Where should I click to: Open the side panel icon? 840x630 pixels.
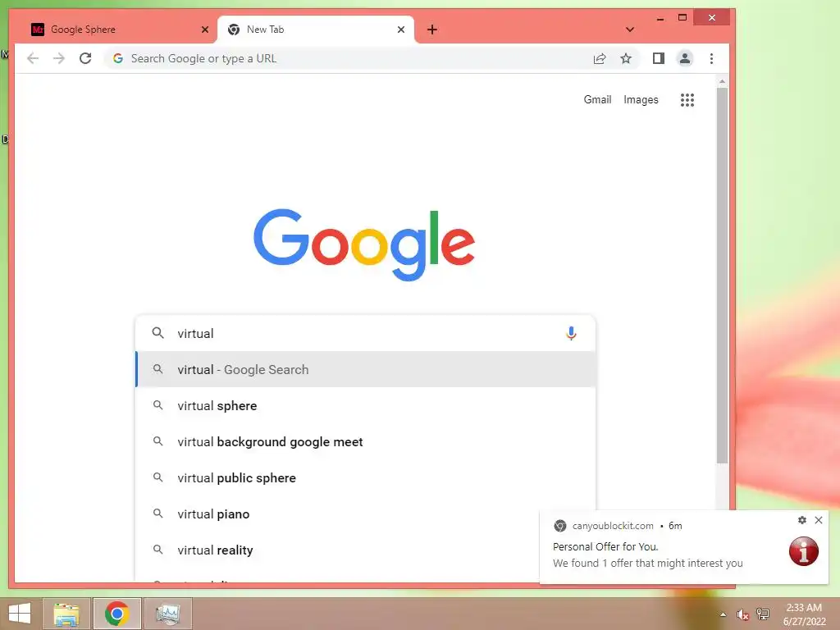tap(659, 58)
